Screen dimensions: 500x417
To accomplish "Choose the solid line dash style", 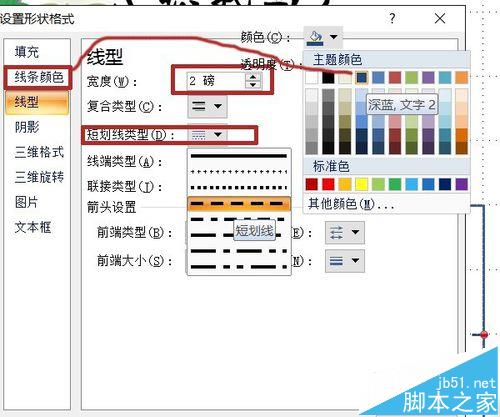I will pyautogui.click(x=239, y=156).
